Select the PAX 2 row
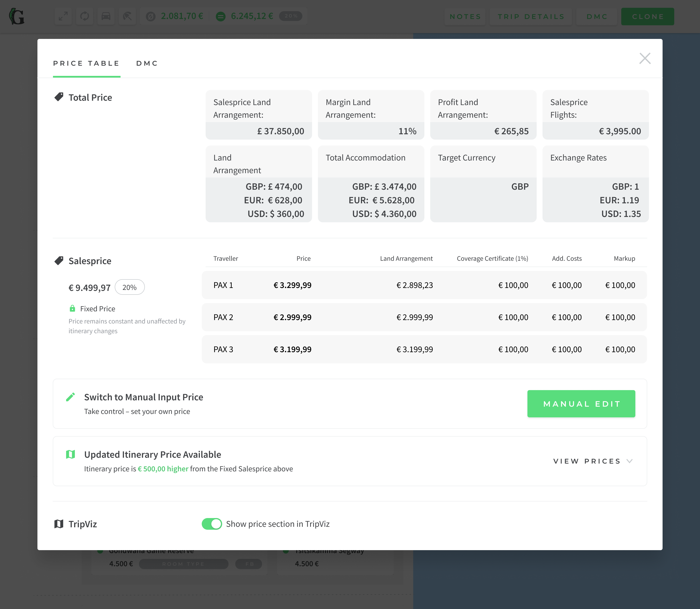700x609 pixels. pyautogui.click(x=424, y=317)
